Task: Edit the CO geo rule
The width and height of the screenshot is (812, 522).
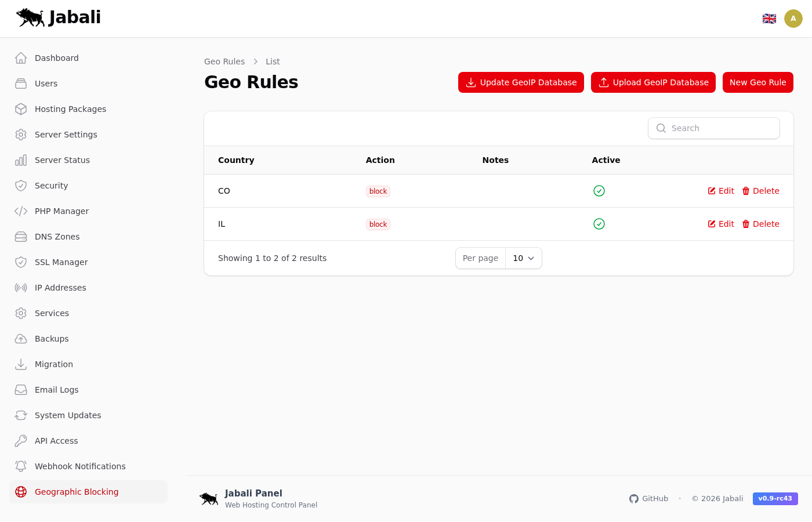Action: point(721,191)
